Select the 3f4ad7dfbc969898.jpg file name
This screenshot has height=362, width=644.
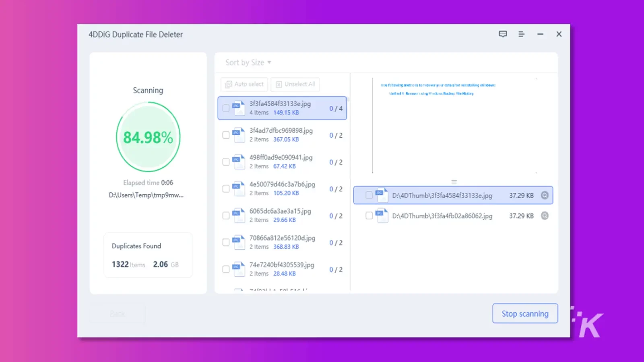(x=281, y=130)
